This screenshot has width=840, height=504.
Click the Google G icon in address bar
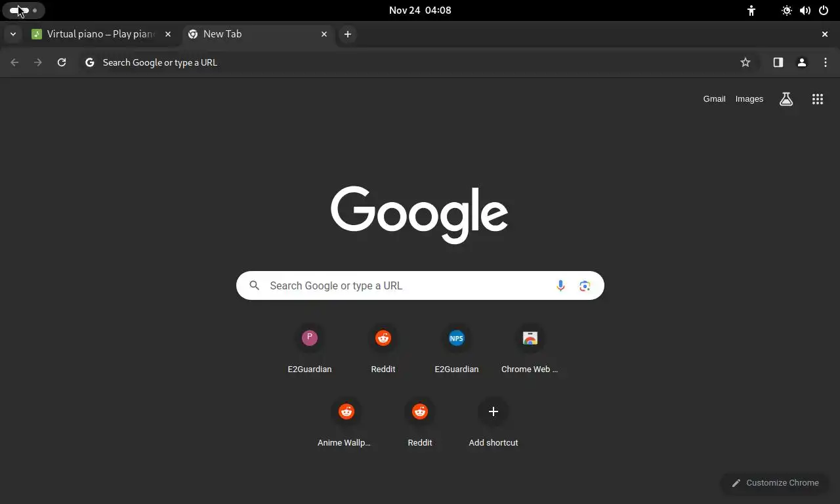[x=90, y=62]
